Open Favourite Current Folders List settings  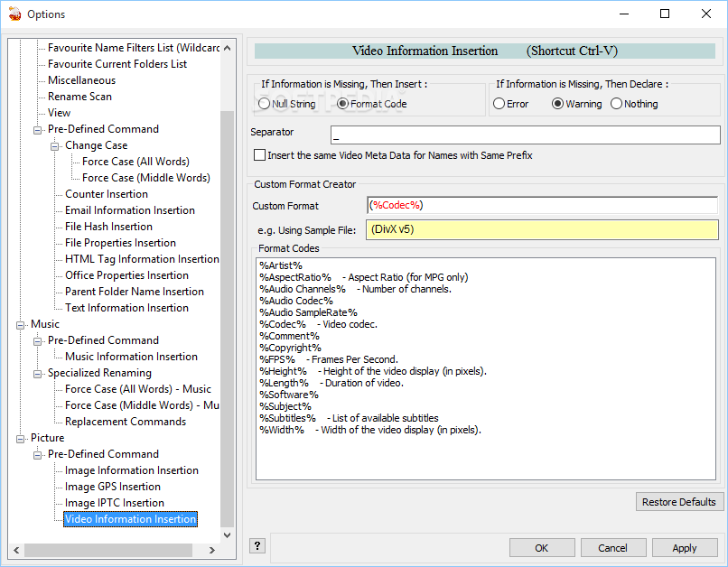(117, 64)
